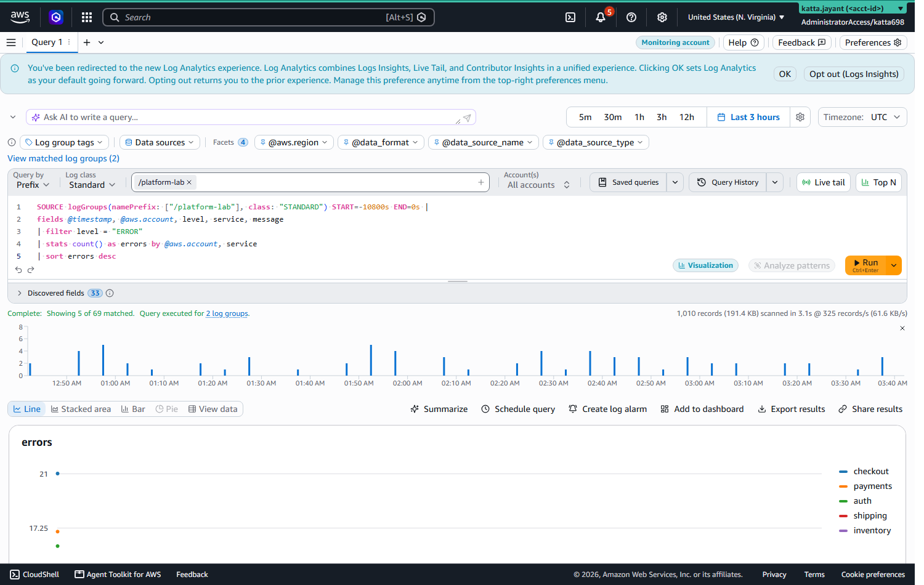The width and height of the screenshot is (924, 585).
Task: Collapse the query editor panel chevron
Action: click(x=13, y=117)
